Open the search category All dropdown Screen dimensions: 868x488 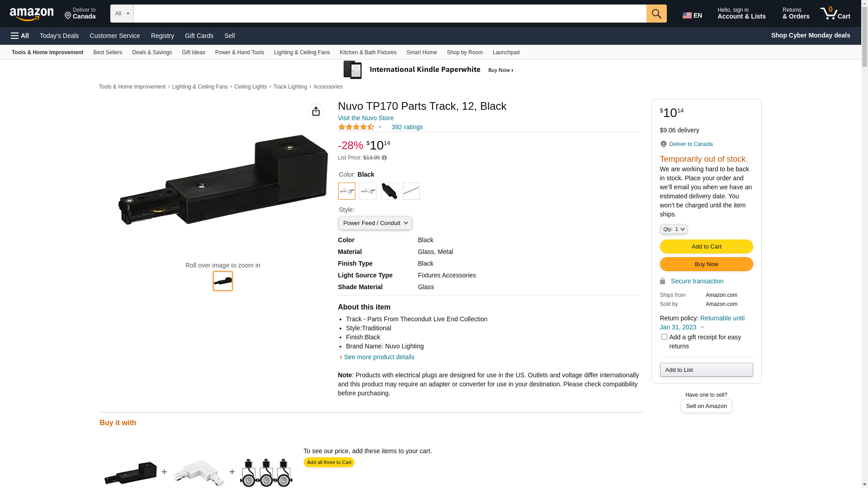tap(122, 14)
